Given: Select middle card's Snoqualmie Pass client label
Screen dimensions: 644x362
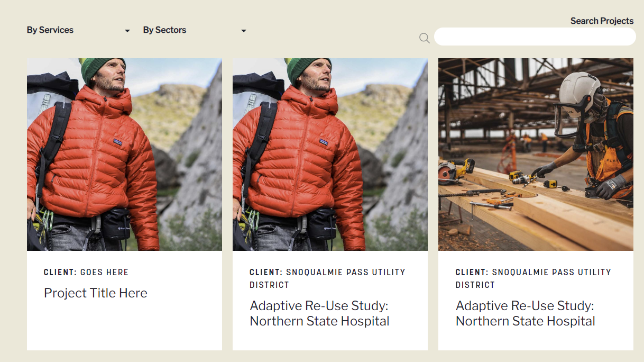Looking at the screenshot, I should (327, 278).
